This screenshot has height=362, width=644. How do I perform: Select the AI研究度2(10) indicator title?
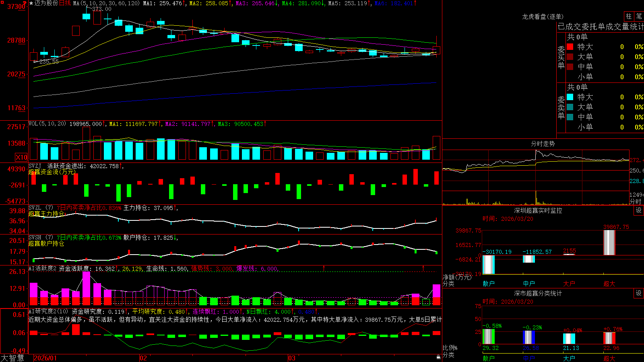[x=49, y=311]
